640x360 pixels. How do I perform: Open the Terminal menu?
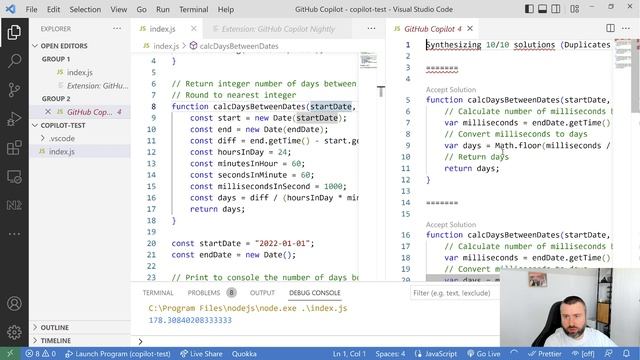[193, 9]
